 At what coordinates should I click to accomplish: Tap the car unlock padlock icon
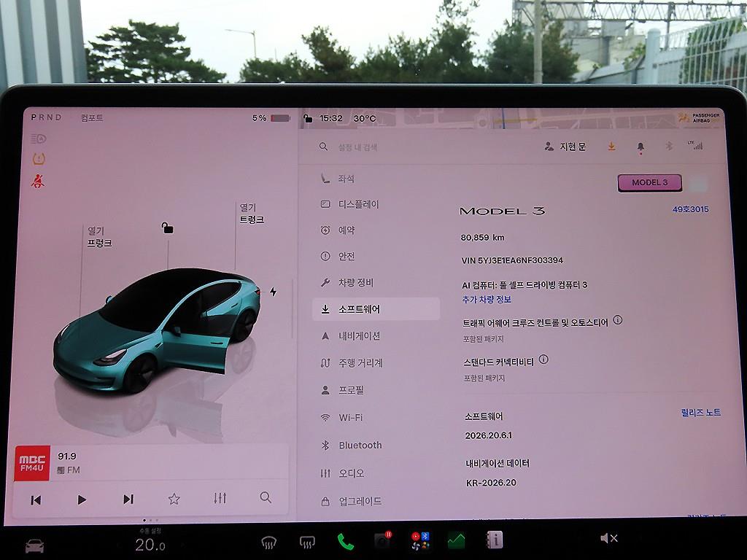167,228
